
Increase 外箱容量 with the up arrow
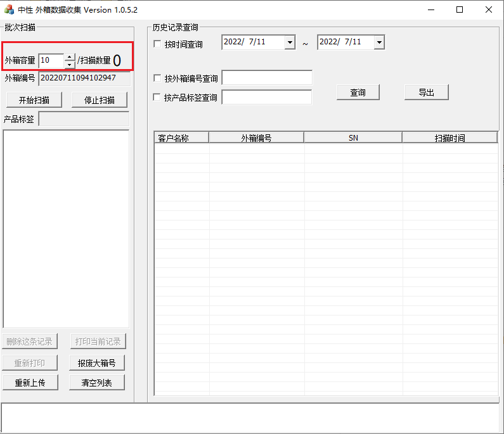coord(70,57)
